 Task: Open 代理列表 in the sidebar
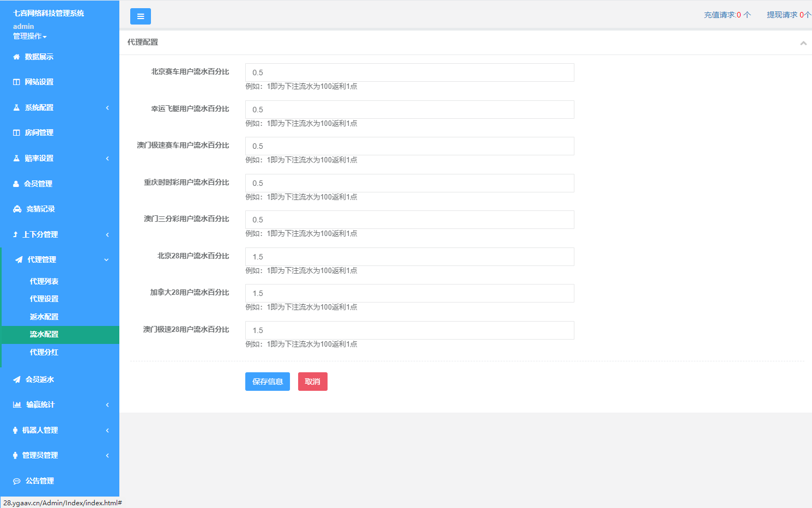pyautogui.click(x=44, y=282)
